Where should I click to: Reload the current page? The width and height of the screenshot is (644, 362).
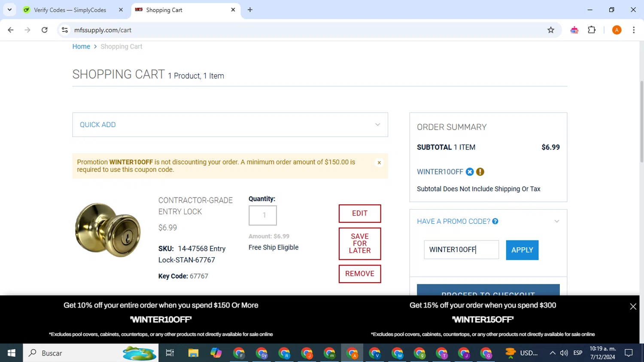click(44, 30)
